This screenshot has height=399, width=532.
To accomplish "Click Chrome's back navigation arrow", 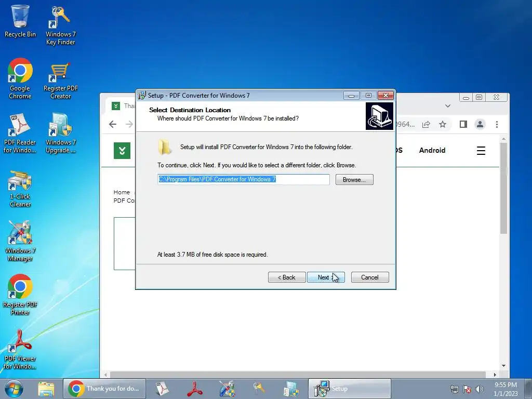I will pyautogui.click(x=113, y=124).
